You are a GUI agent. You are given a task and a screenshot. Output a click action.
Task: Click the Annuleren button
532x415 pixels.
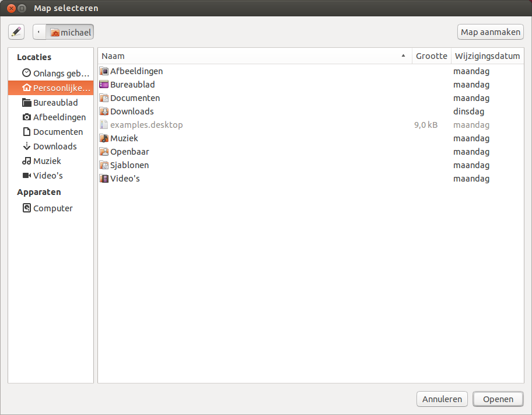442,399
